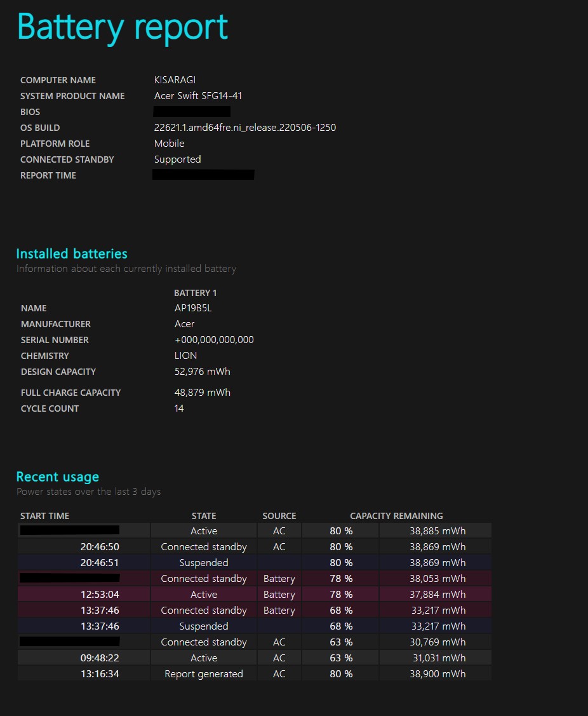Select the 20:46:51 Suspended row
The image size is (588, 716).
255,563
